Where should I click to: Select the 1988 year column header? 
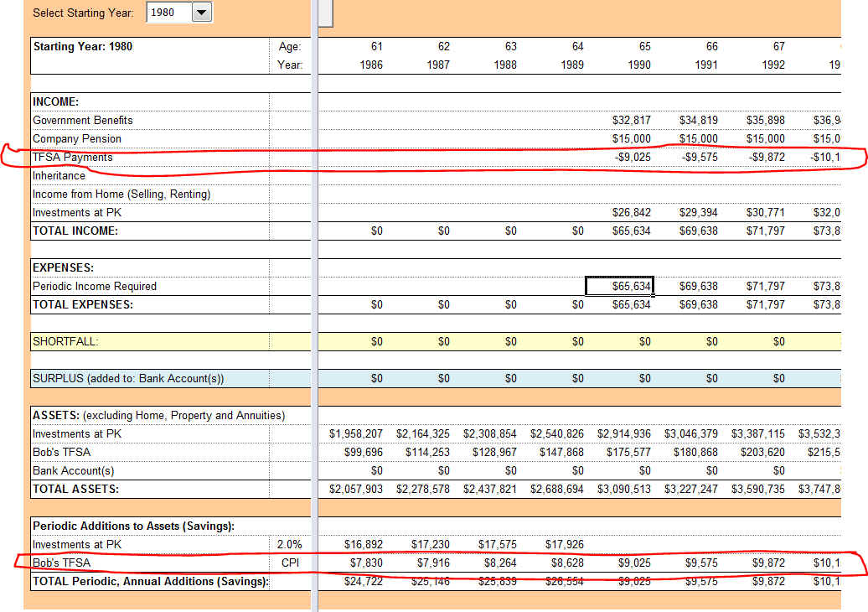[504, 65]
